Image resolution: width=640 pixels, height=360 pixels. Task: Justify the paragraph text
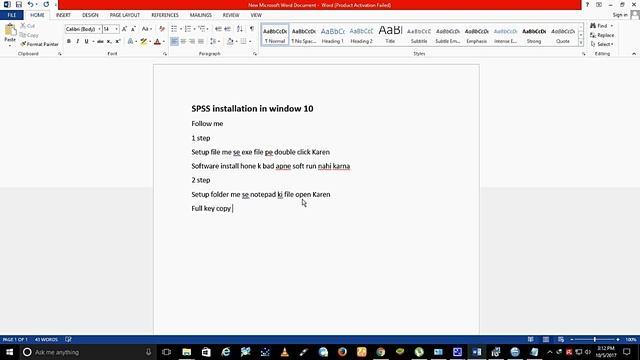(x=201, y=41)
